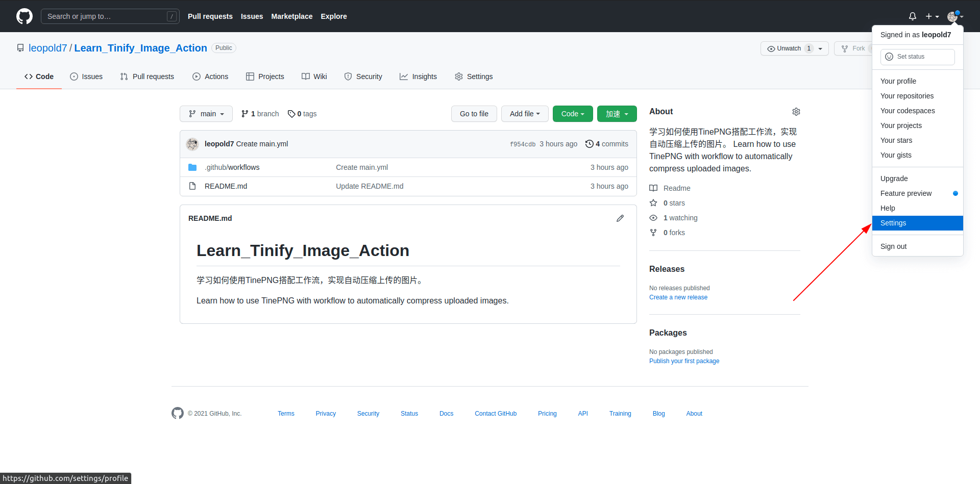Click Set status in the user menu
980x484 pixels.
[x=917, y=57]
